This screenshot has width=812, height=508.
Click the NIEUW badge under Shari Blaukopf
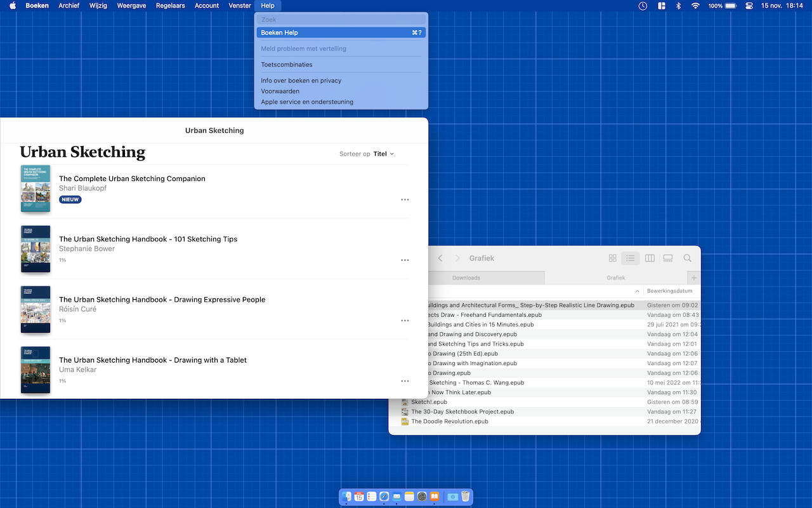tap(70, 199)
